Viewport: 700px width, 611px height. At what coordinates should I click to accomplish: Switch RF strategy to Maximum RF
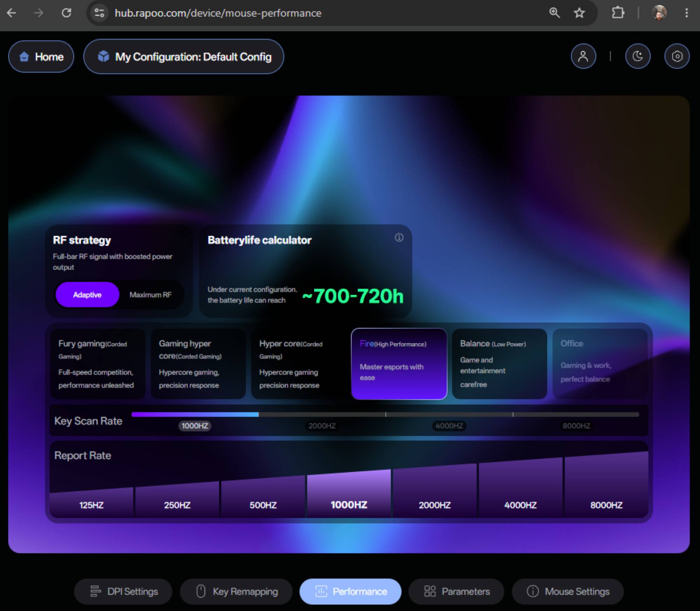[150, 295]
